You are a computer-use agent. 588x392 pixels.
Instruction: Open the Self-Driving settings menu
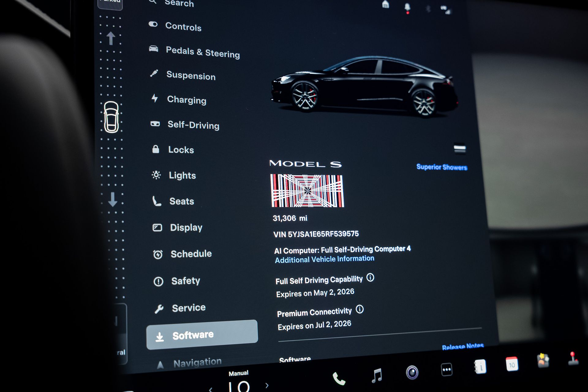pyautogui.click(x=193, y=125)
